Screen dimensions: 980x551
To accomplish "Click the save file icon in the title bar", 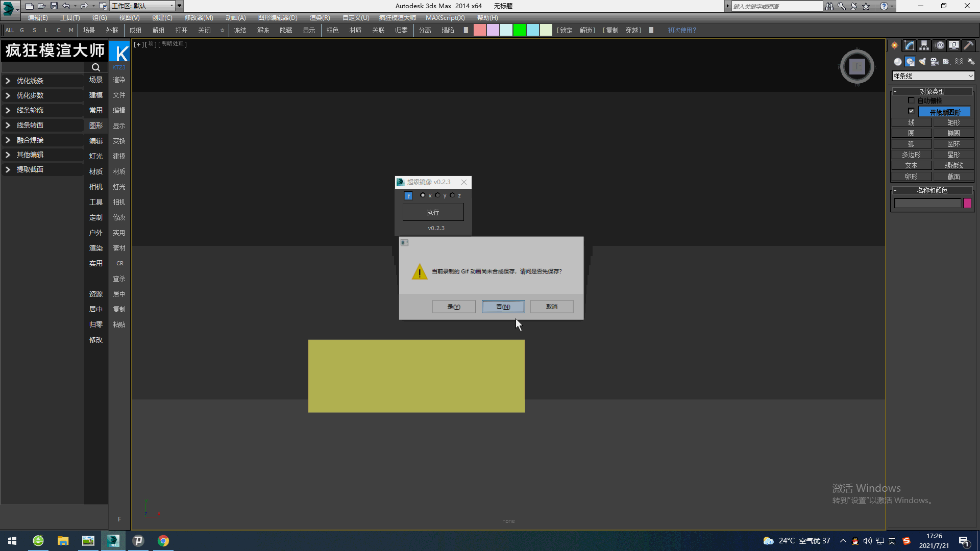I will coord(54,6).
